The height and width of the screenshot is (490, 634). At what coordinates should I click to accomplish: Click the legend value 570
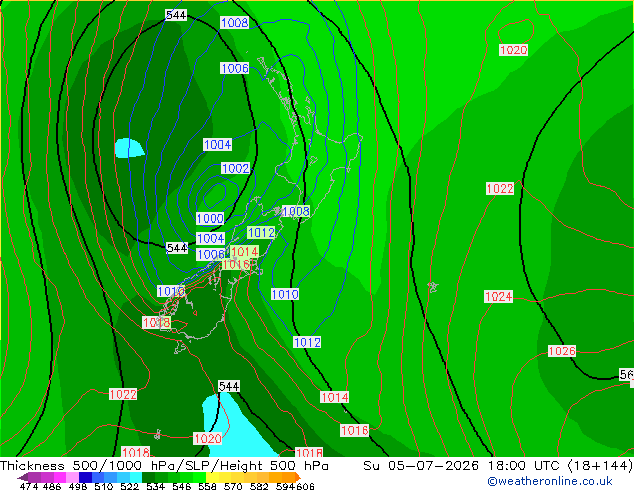tap(233, 486)
